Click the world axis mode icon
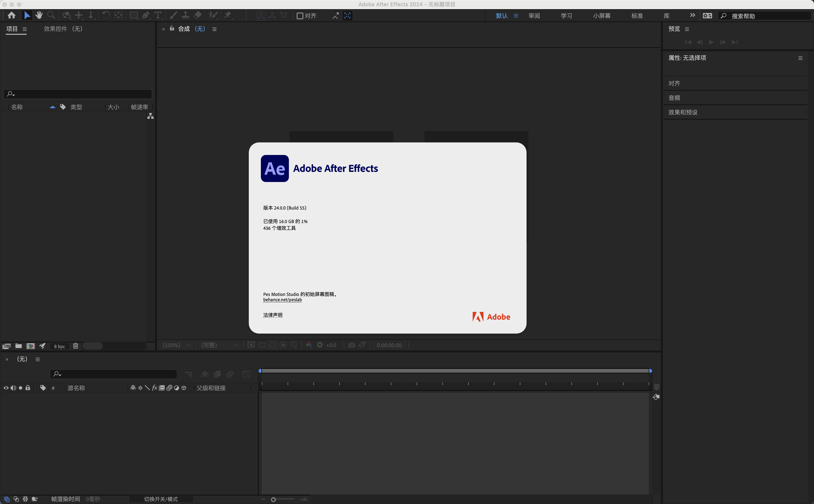The height and width of the screenshot is (504, 814). (x=272, y=15)
